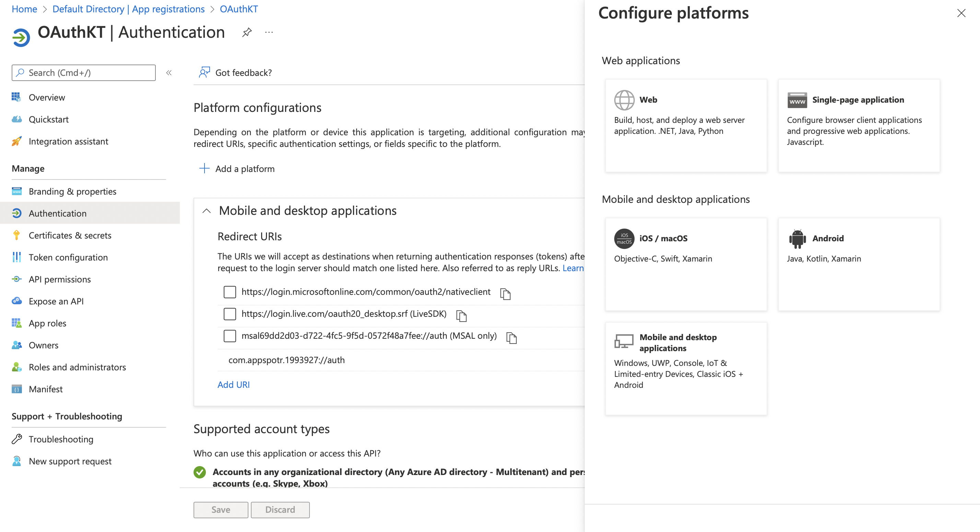Open the Learn more link

coord(573,268)
